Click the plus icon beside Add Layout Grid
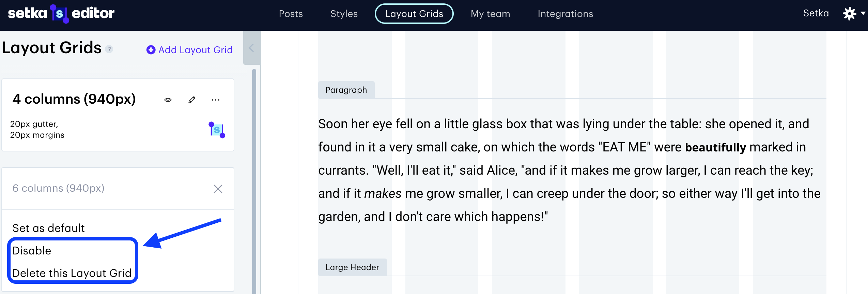This screenshot has height=294, width=868. click(151, 50)
